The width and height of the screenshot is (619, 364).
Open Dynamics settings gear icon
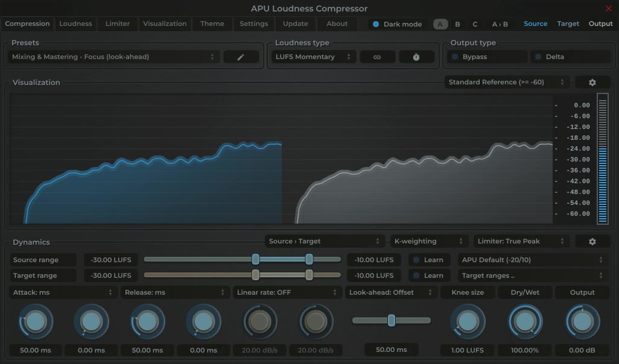(x=592, y=241)
